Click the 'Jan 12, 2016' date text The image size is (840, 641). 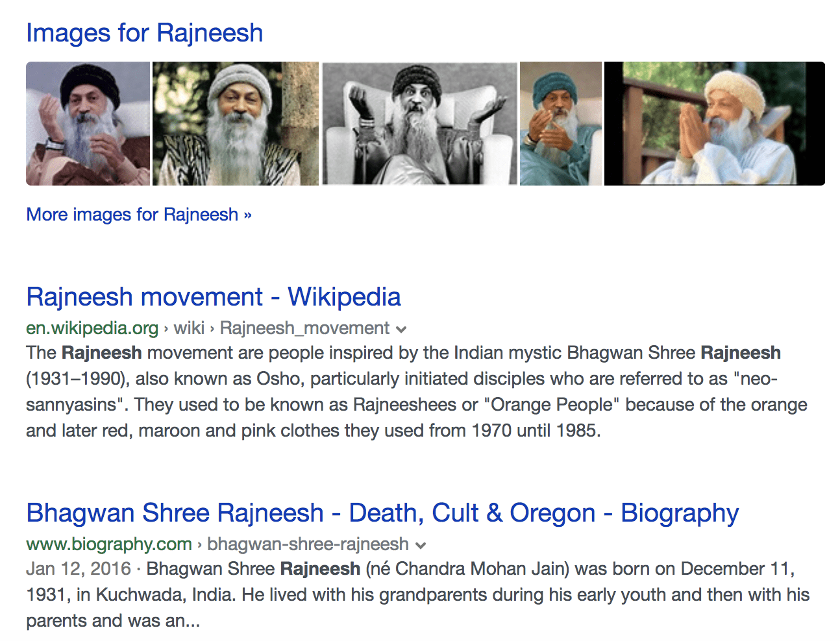(x=79, y=569)
